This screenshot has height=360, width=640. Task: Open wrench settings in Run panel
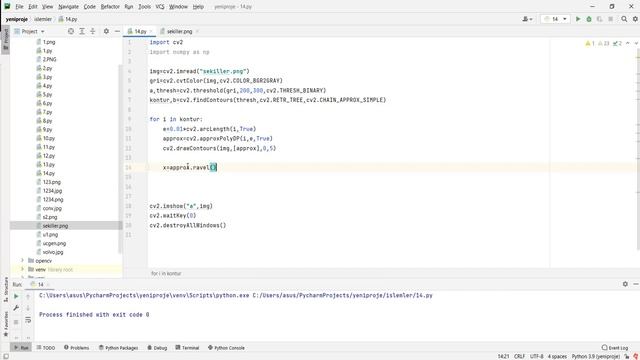16,308
